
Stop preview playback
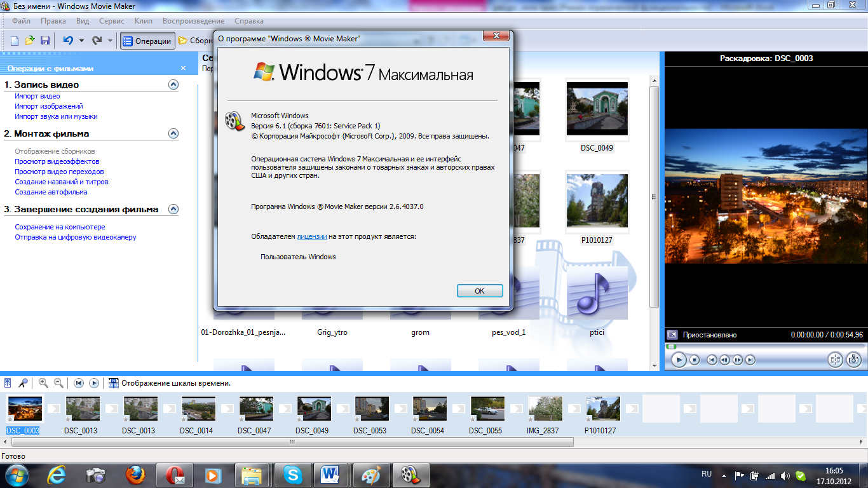pos(695,360)
